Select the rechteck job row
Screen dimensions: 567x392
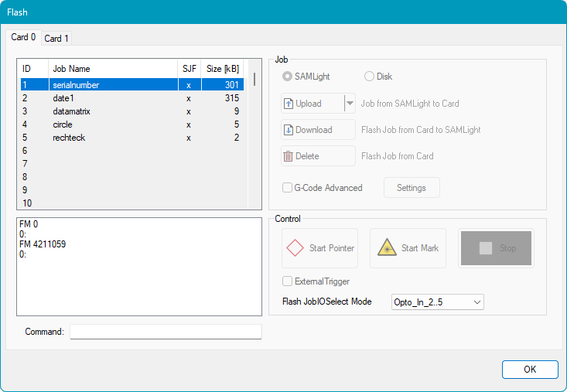coord(132,138)
